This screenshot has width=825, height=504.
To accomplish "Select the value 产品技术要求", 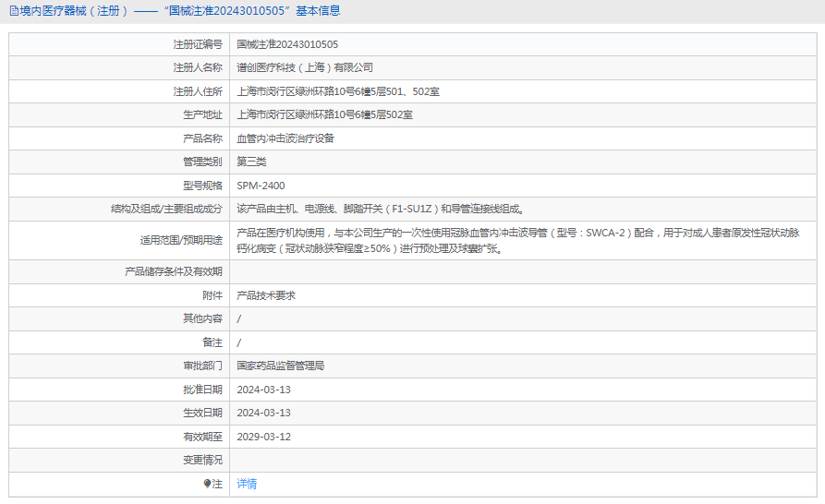I will (266, 295).
